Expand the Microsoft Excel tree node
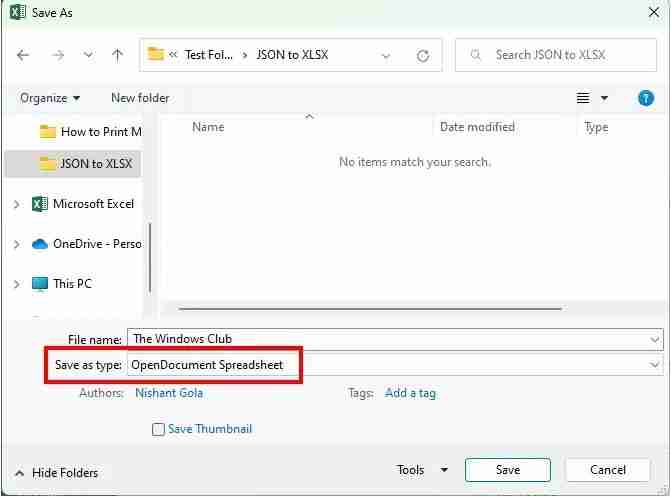This screenshot has width=671, height=498. [17, 204]
